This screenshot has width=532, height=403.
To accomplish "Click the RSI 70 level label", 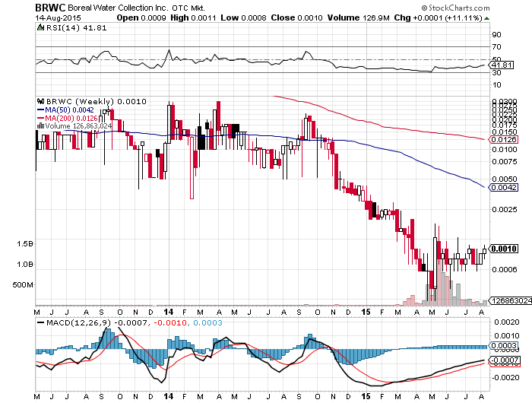I will click(496, 46).
